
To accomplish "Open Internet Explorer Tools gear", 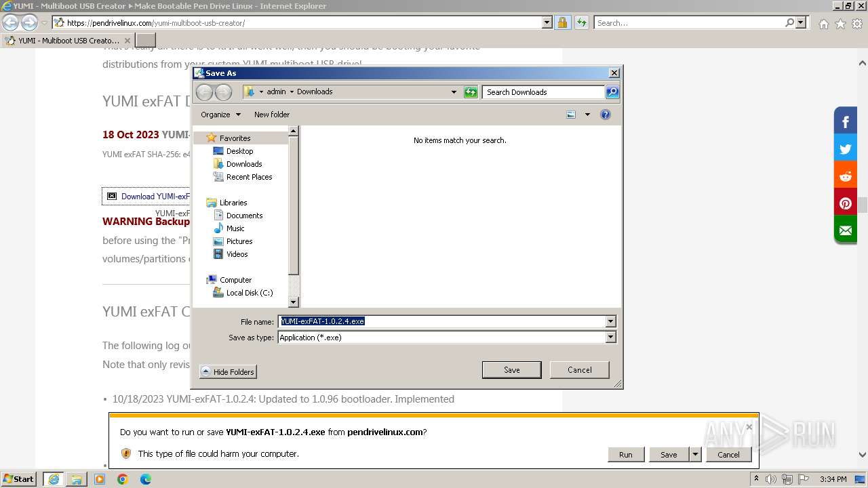I will tap(856, 24).
